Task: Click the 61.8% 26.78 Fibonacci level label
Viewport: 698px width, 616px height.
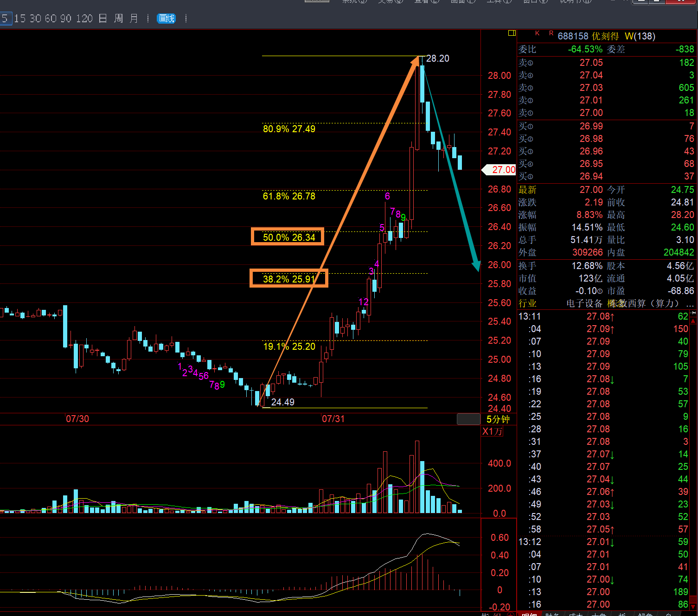Action: [x=289, y=196]
